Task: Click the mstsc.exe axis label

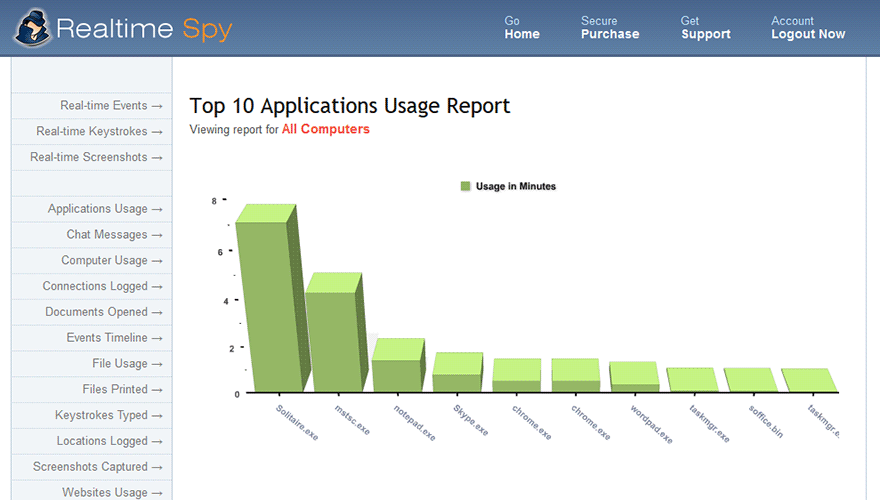Action: tap(352, 420)
